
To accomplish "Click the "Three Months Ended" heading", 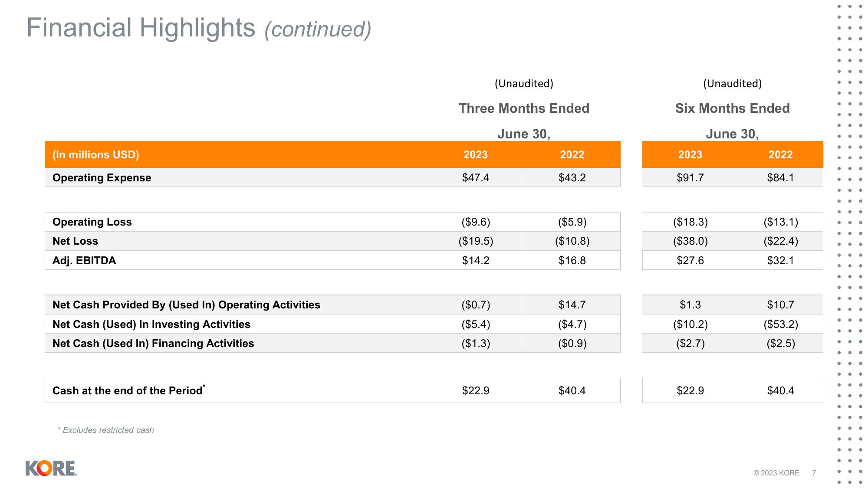I will click(524, 108).
